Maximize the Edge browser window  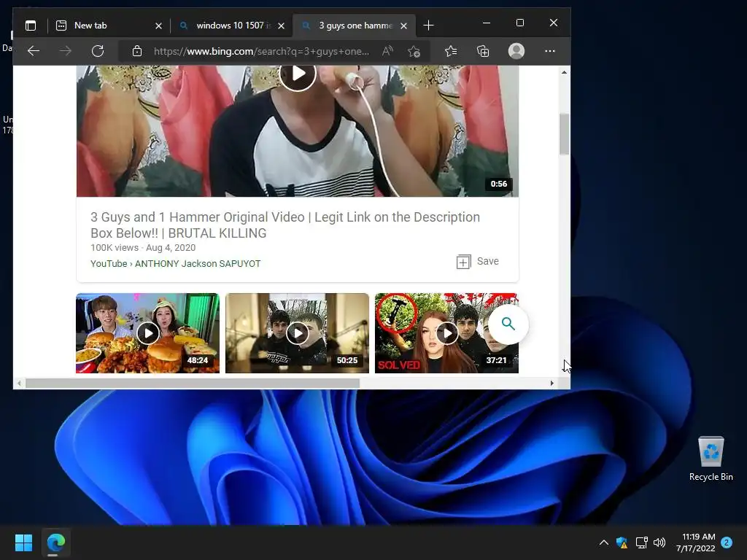(519, 23)
